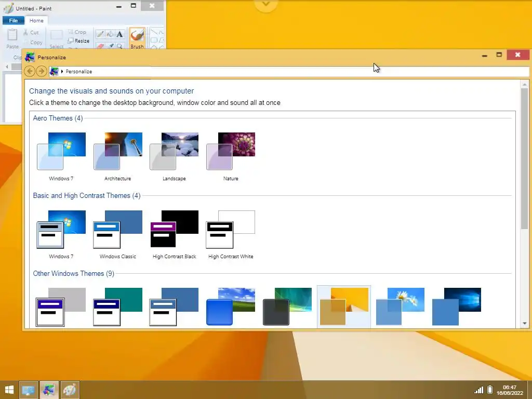
Task: Apply the Windows Classic theme
Action: click(118, 234)
